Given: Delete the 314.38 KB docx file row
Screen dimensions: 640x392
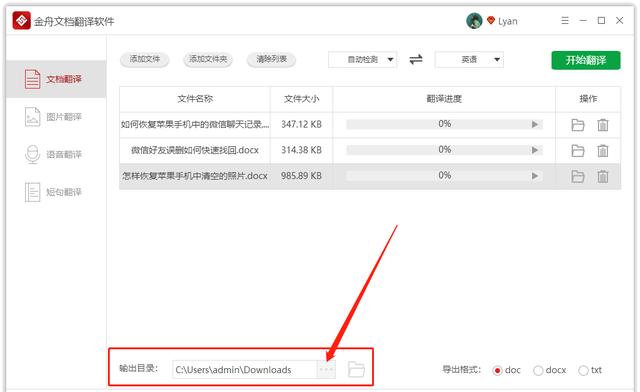Looking at the screenshot, I should tap(603, 151).
